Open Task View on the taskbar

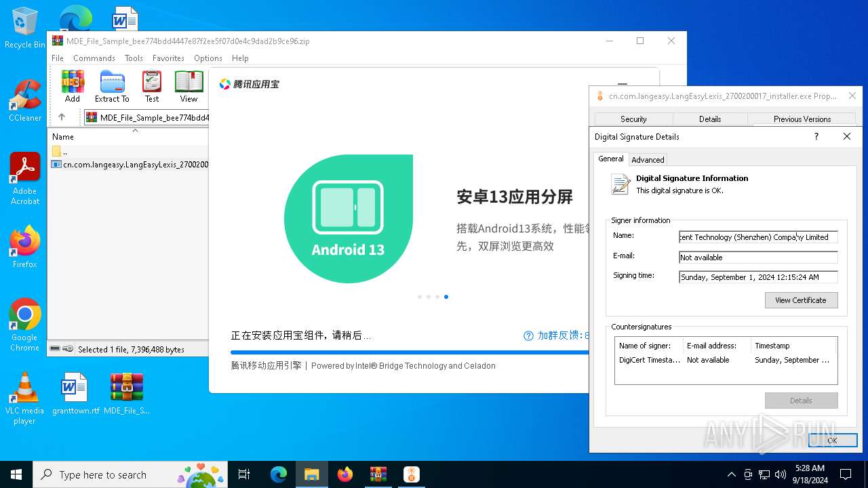pos(244,474)
